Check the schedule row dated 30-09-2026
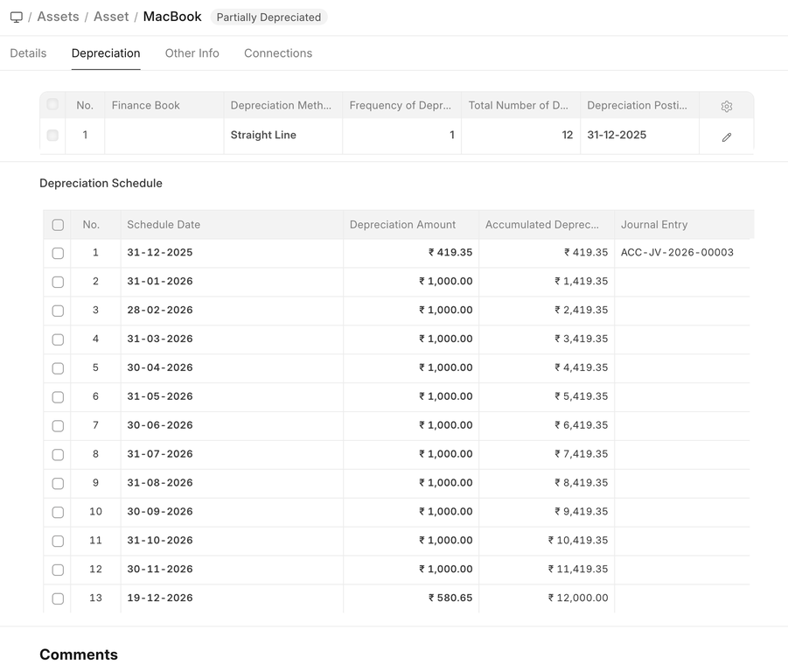The image size is (788, 672). tap(58, 512)
